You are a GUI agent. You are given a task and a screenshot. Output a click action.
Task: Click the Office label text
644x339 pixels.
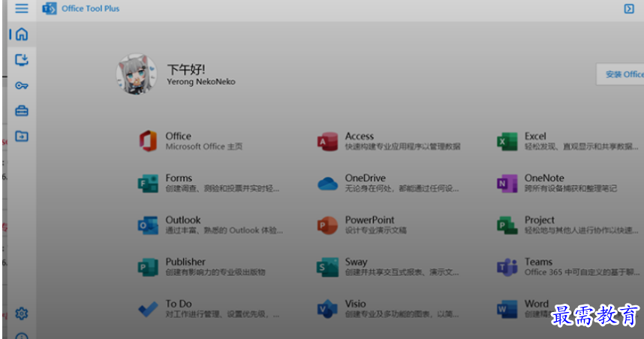tap(178, 136)
